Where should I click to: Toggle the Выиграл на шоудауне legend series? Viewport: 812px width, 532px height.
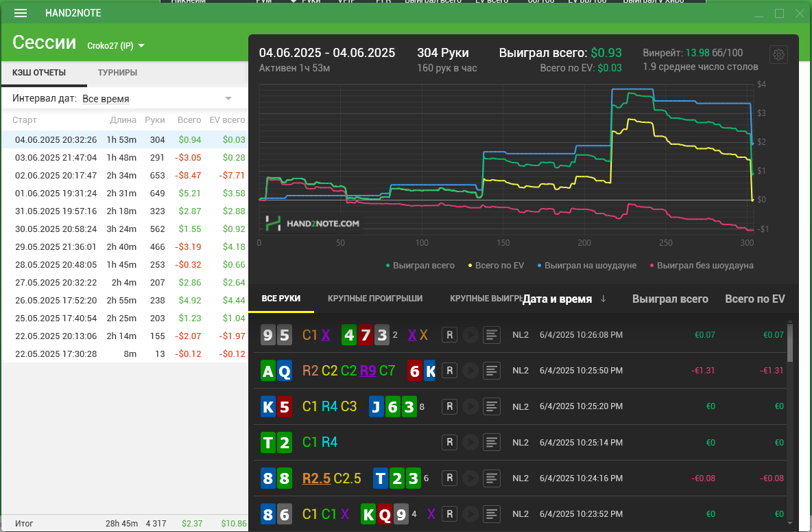(x=587, y=266)
